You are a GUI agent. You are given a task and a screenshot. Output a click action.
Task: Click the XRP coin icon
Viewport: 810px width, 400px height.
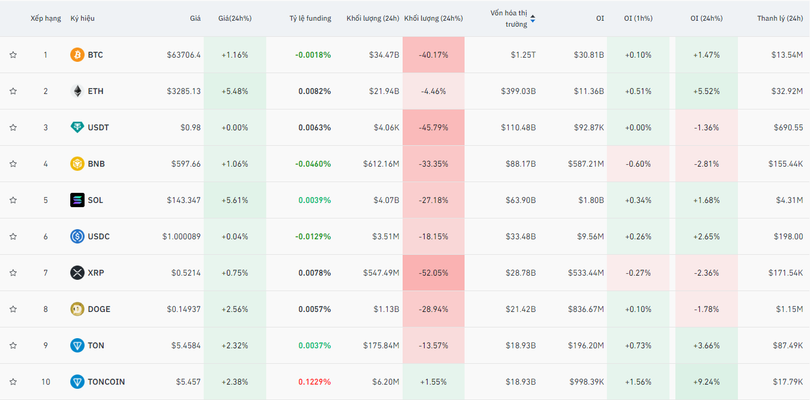[77, 273]
